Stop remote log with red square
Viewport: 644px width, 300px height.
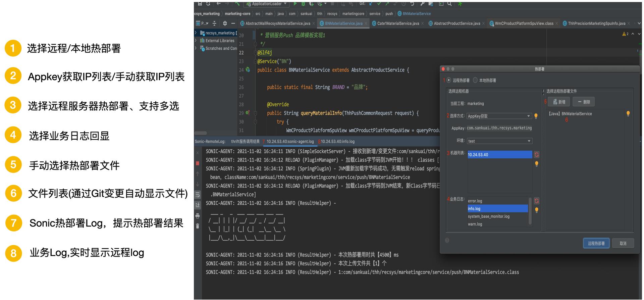198,163
